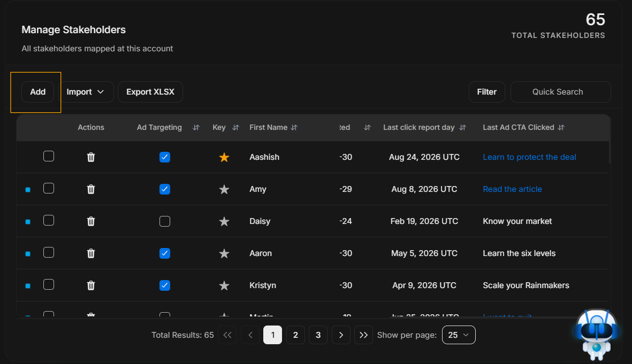
Task: Go to first page double-arrow
Action: click(x=227, y=335)
